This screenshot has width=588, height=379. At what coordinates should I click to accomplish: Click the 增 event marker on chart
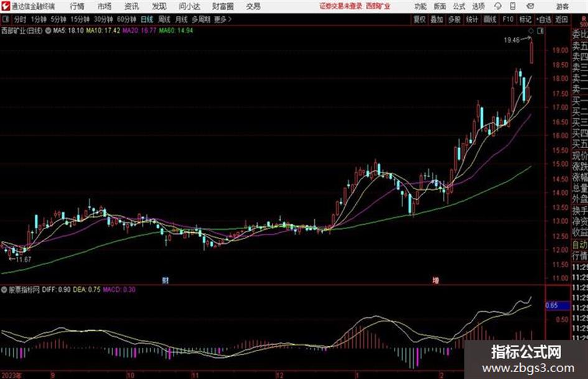(x=436, y=280)
